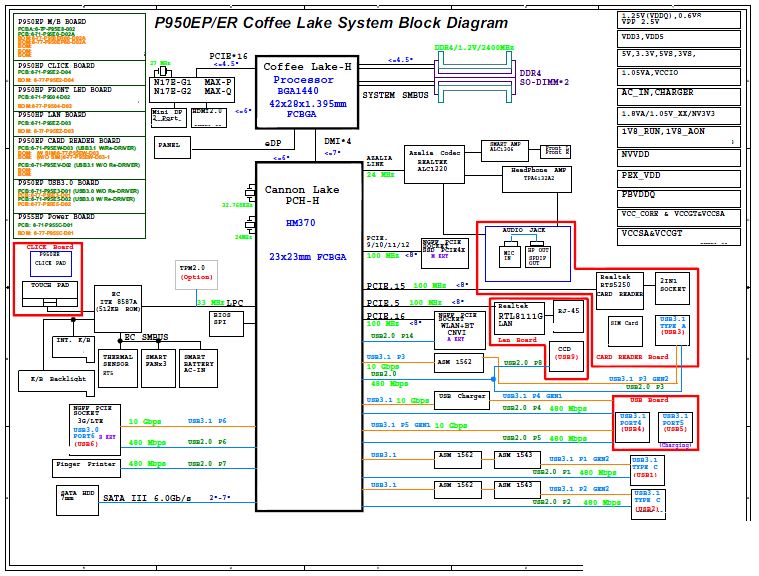Select the 'THERMAL SENSOR' block
The height and width of the screenshot is (576, 759).
coord(118,368)
